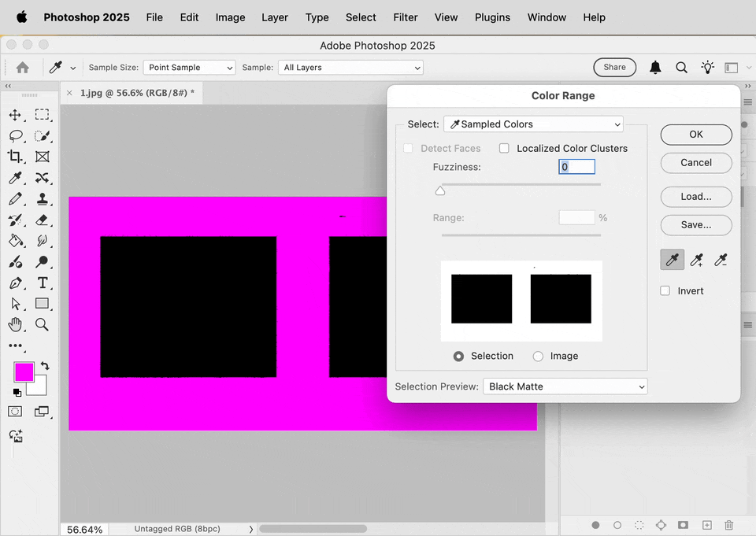Choose the Subtract from Sample eyedropper
Viewport: 756px width, 536px height.
pos(721,261)
